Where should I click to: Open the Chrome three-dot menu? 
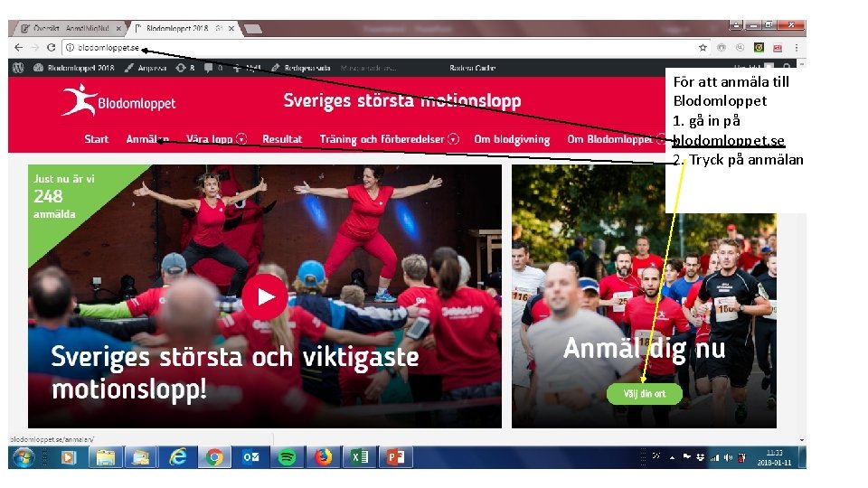click(797, 48)
